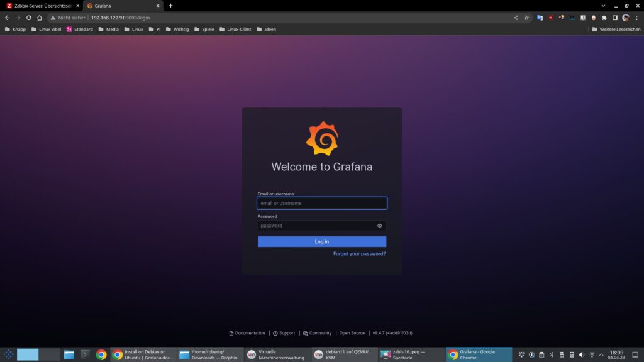Open the Linux bookmarks folder
The image size is (644, 362).
(x=133, y=29)
